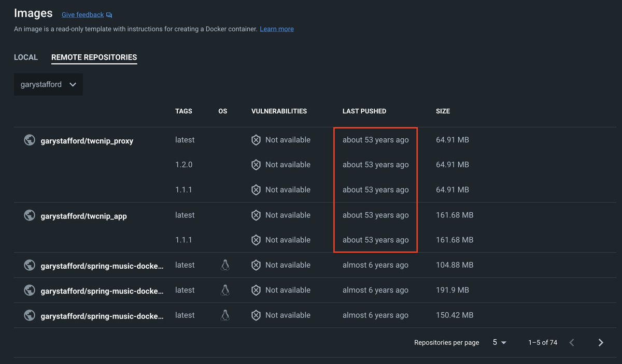The height and width of the screenshot is (364, 622).
Task: Go to next page of repositories
Action: pyautogui.click(x=601, y=342)
